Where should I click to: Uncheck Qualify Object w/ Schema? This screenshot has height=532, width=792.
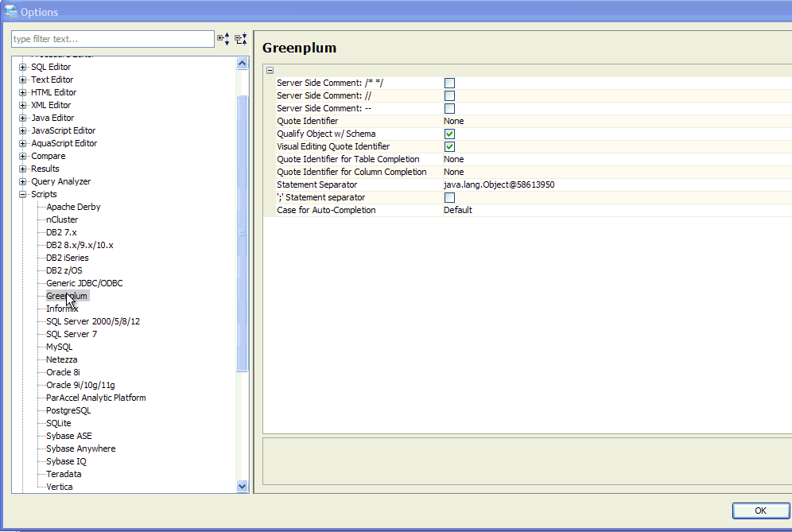point(449,134)
